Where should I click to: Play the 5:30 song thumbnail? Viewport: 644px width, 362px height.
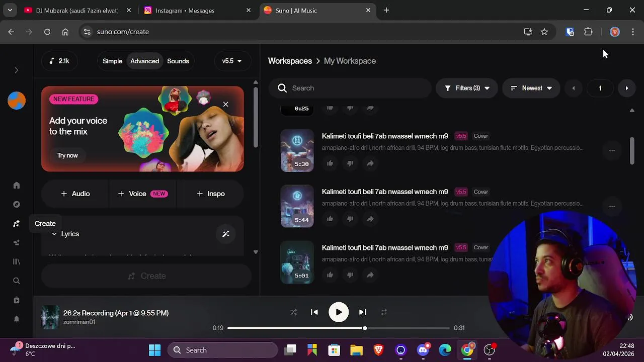pyautogui.click(x=297, y=150)
